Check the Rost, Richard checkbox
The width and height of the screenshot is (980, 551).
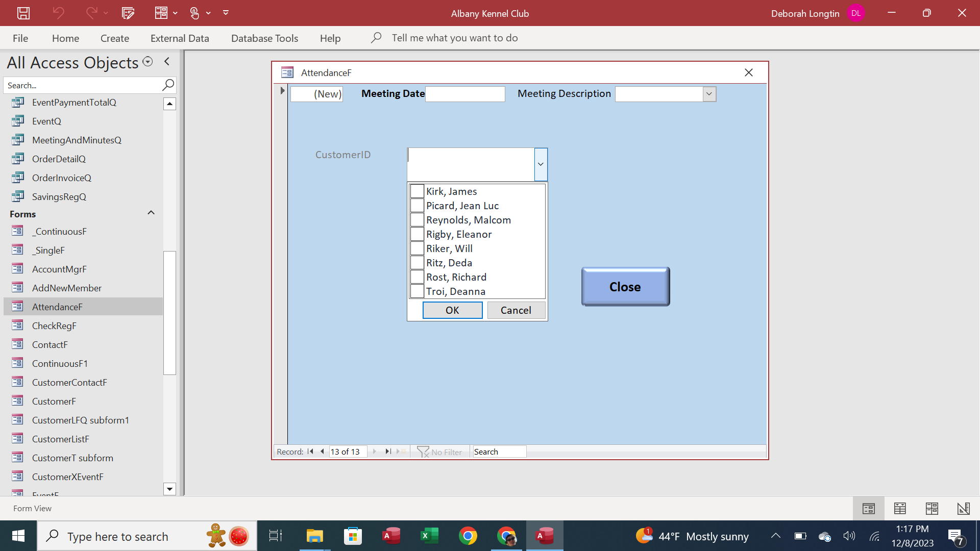coord(417,277)
